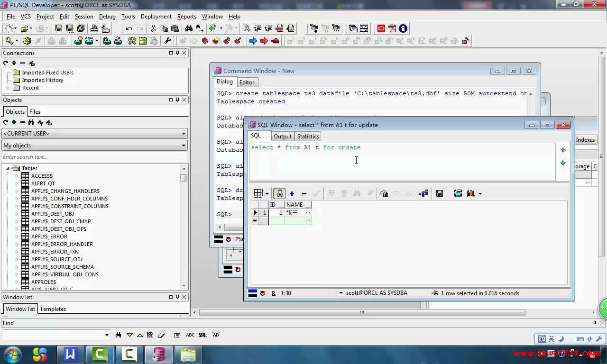The height and width of the screenshot is (364, 607).
Task: Open the Session menu
Action: (84, 17)
